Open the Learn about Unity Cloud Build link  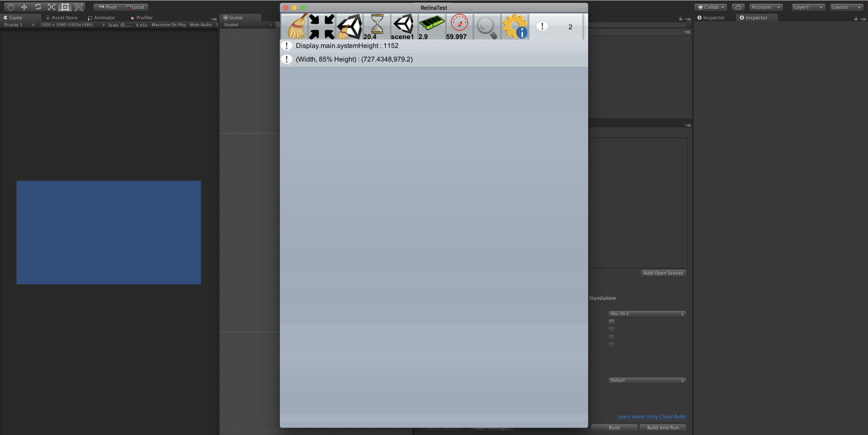click(x=651, y=417)
